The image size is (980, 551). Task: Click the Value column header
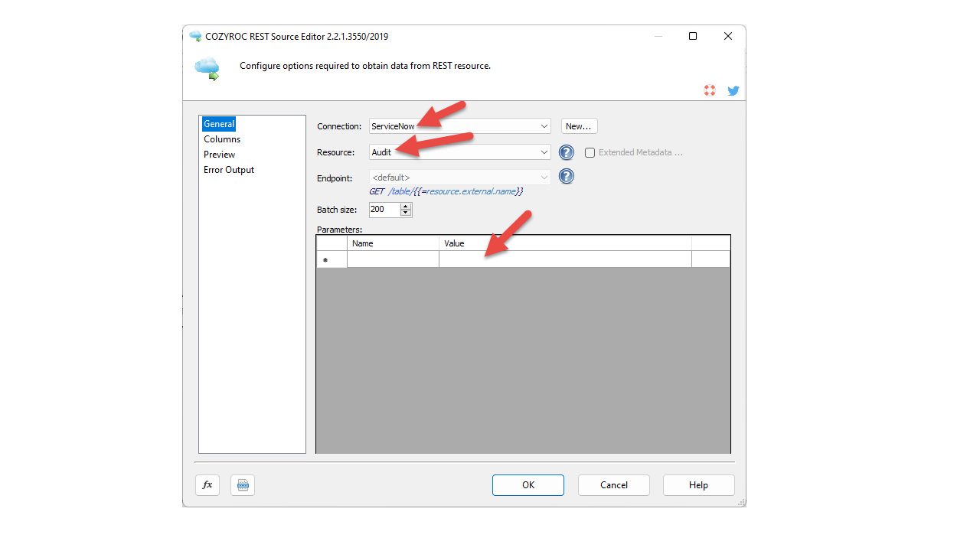pyautogui.click(x=565, y=243)
